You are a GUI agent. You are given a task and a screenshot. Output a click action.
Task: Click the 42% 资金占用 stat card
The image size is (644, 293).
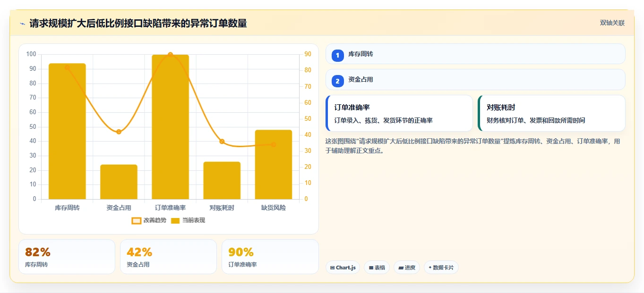pyautogui.click(x=168, y=257)
